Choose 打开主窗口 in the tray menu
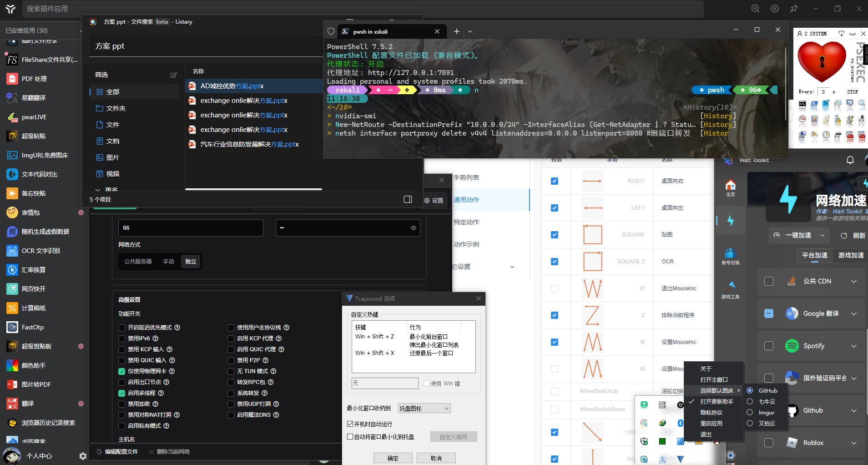Screen dimensions: 868x465 click(714, 380)
